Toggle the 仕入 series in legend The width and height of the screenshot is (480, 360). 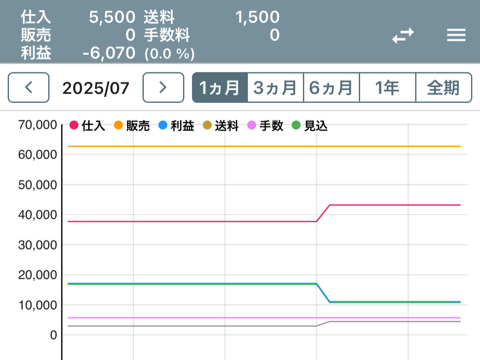coord(87,126)
